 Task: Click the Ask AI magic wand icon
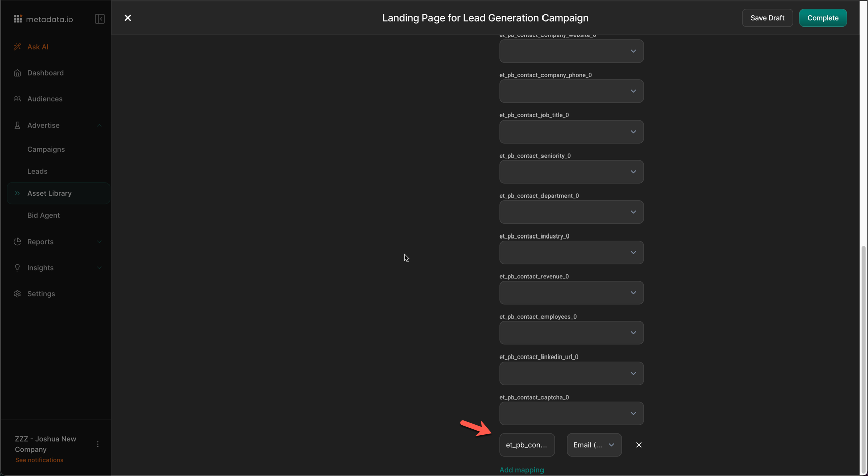coord(18,47)
